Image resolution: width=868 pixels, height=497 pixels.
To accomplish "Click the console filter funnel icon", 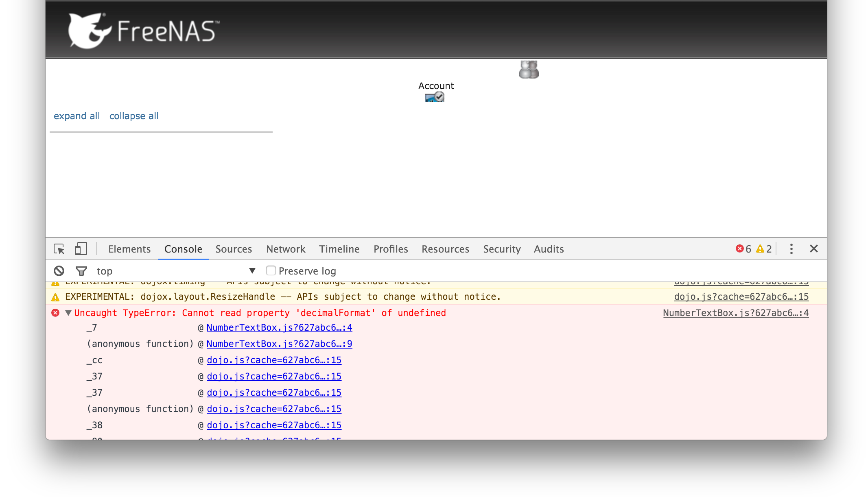I will (81, 271).
